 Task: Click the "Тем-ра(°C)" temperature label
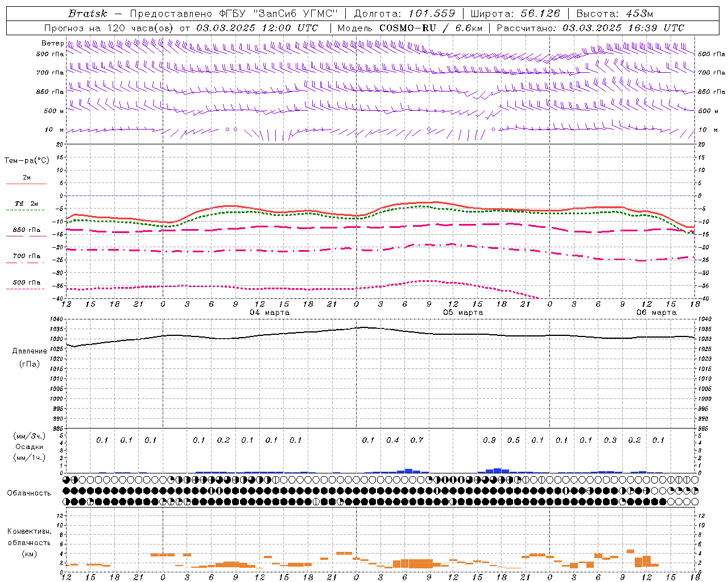click(27, 161)
